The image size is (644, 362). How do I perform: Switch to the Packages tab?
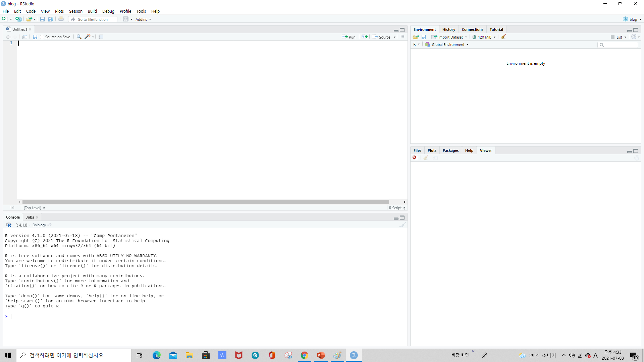tap(450, 150)
